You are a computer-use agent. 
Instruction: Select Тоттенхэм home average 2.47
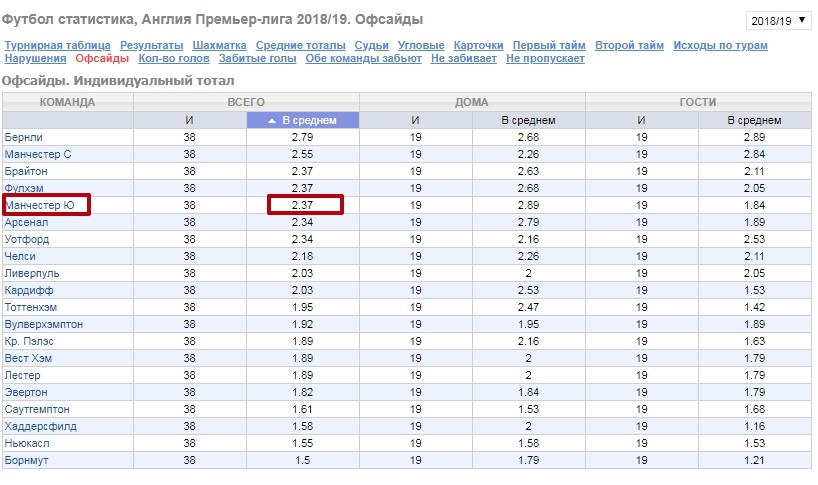[528, 307]
